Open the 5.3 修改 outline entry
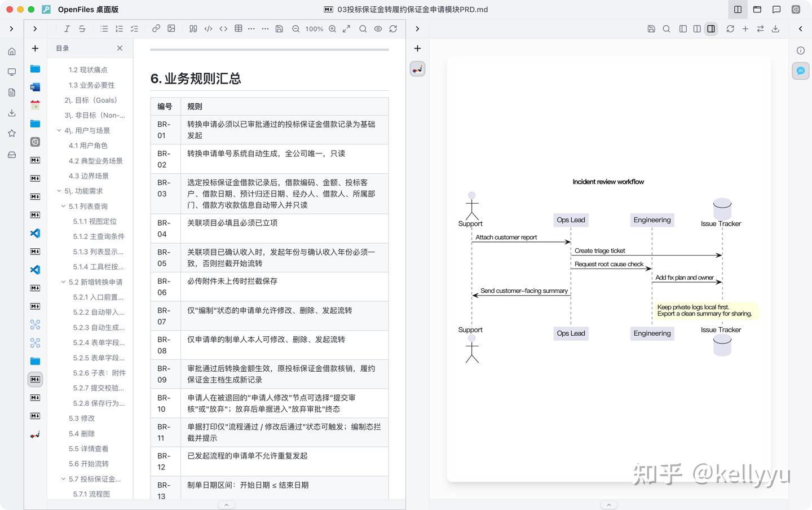 pyautogui.click(x=82, y=419)
